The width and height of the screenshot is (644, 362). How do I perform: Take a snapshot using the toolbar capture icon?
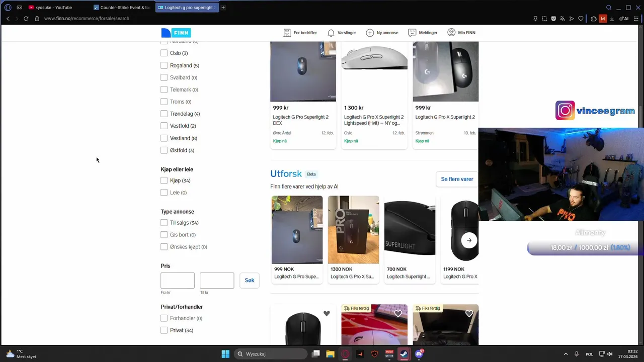[x=544, y=19]
